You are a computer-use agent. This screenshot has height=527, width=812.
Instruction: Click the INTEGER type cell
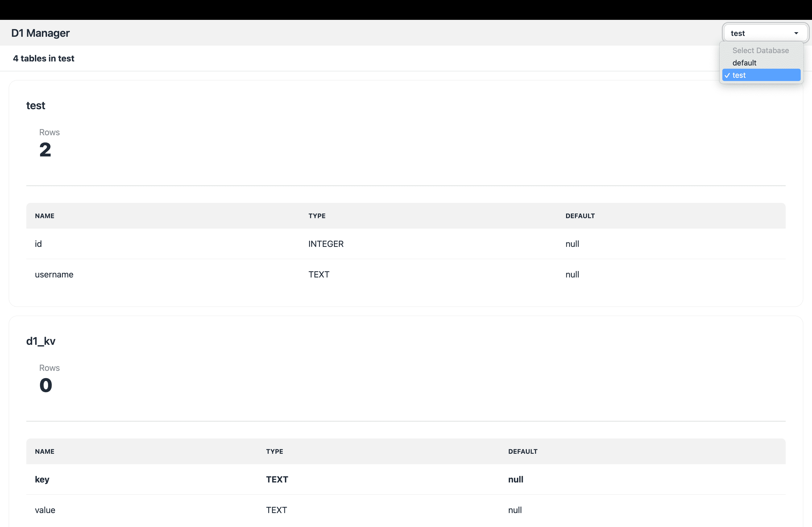(x=326, y=244)
